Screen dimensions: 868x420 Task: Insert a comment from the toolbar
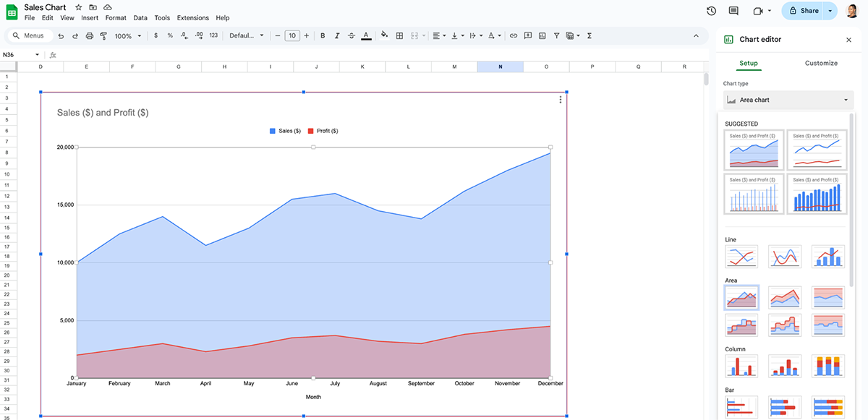[x=527, y=35]
